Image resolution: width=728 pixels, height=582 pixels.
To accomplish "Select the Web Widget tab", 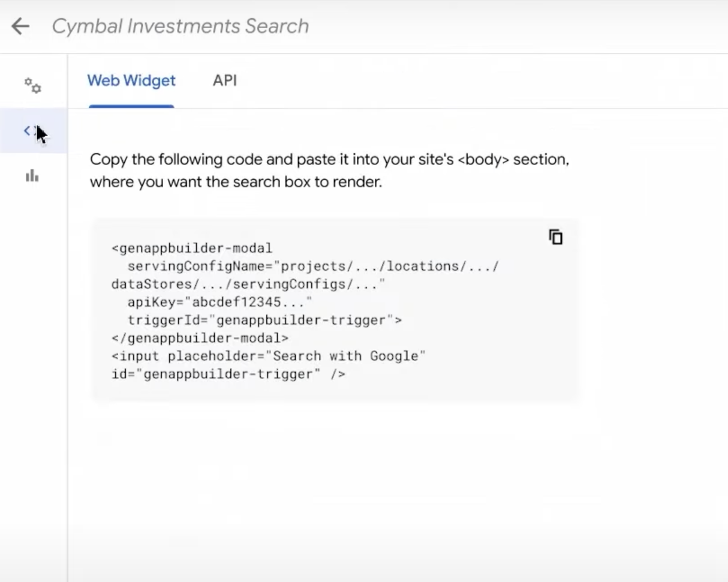I will (x=131, y=80).
